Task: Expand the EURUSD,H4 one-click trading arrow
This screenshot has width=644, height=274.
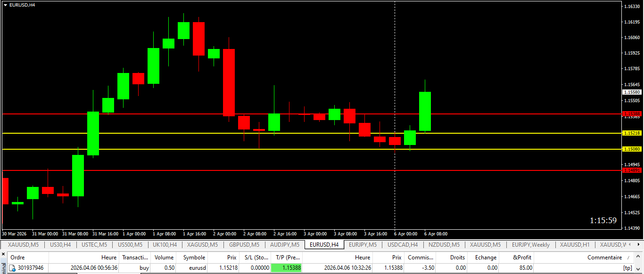Action: [5, 5]
